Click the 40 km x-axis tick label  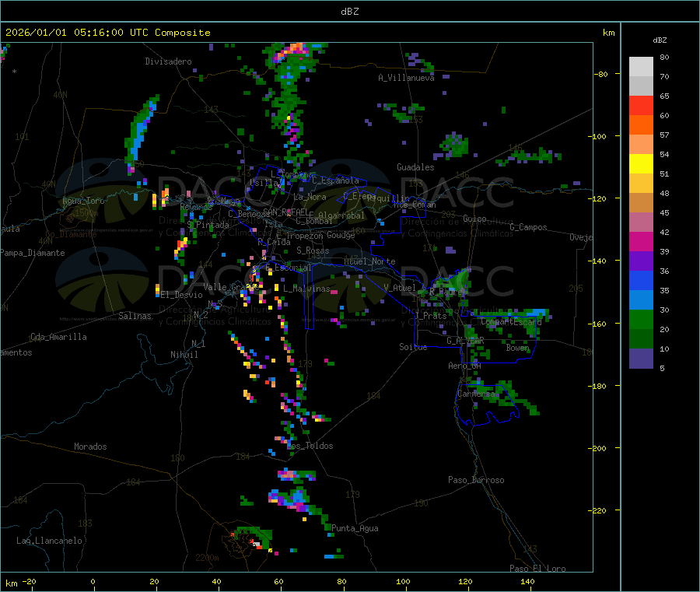pyautogui.click(x=216, y=581)
